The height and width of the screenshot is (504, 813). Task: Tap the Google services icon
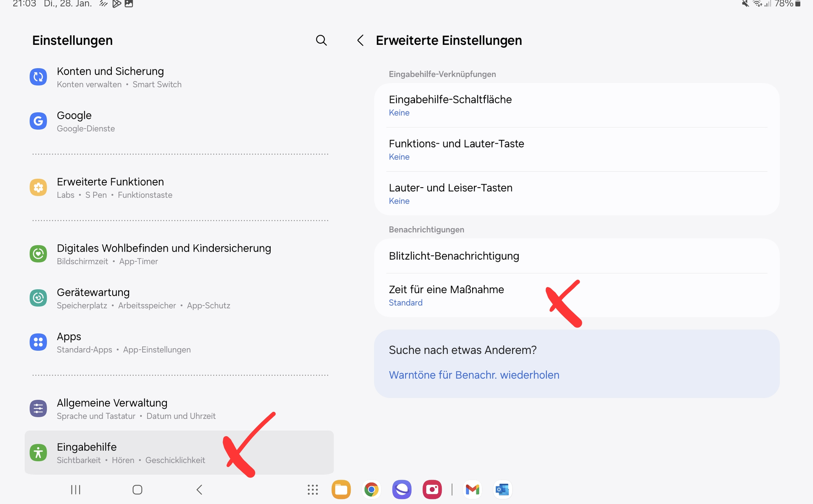38,121
